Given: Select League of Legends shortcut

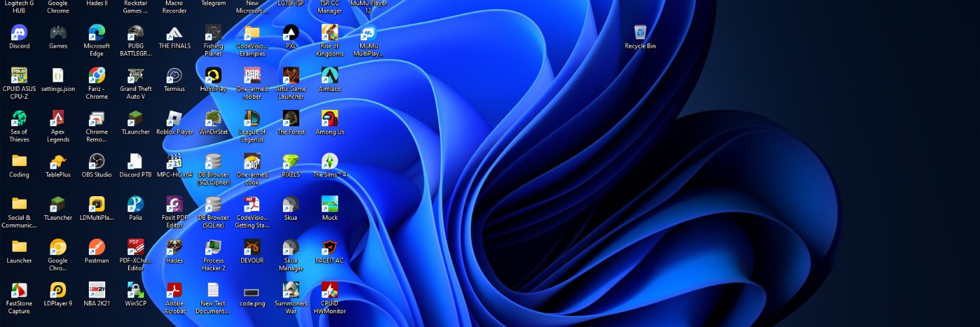Looking at the screenshot, I should 252,118.
